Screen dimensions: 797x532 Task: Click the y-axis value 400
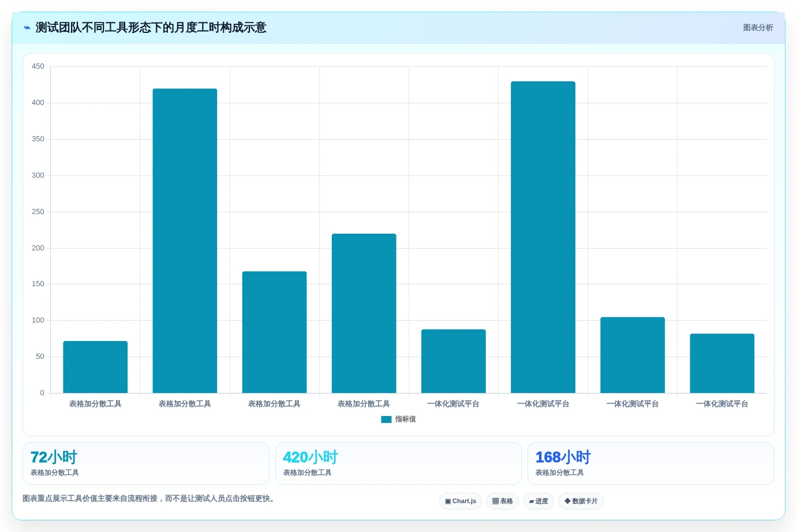coord(38,103)
